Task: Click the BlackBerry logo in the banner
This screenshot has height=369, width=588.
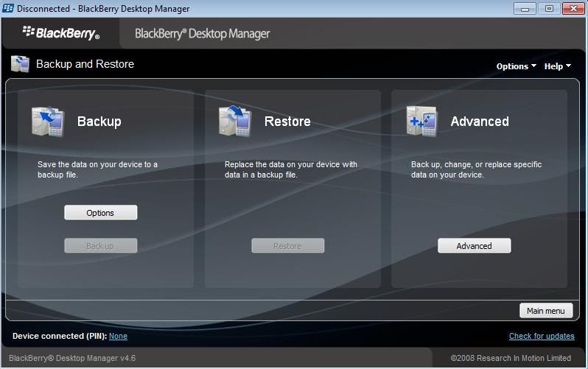Action: tap(61, 33)
